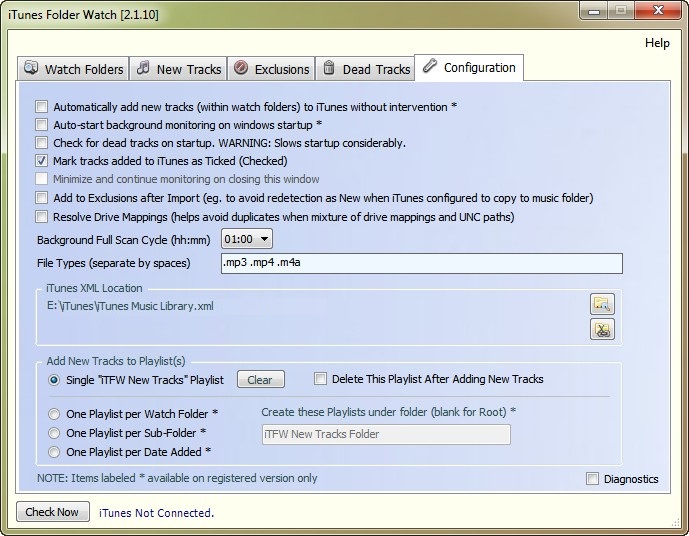The height and width of the screenshot is (536, 689).
Task: Click the iTunes Not Connected status text
Action: click(x=156, y=513)
